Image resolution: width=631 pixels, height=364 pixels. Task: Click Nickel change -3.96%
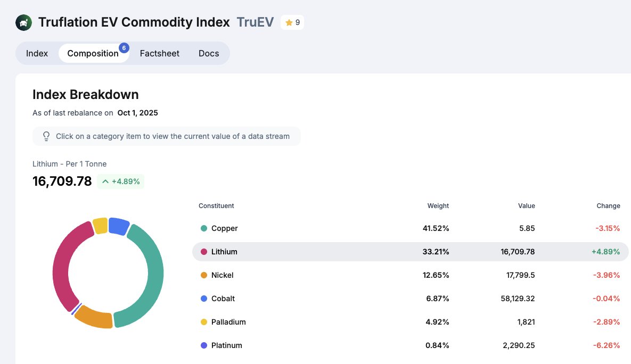[x=607, y=275]
